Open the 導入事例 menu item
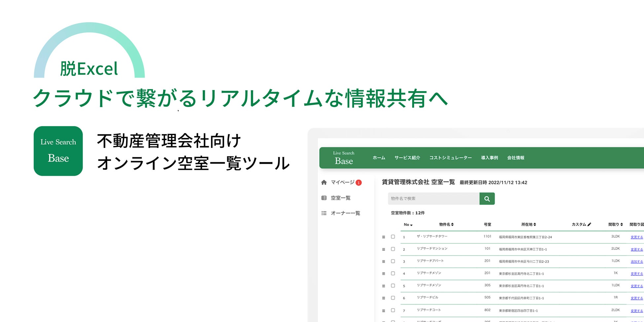644x322 pixels. click(x=489, y=158)
